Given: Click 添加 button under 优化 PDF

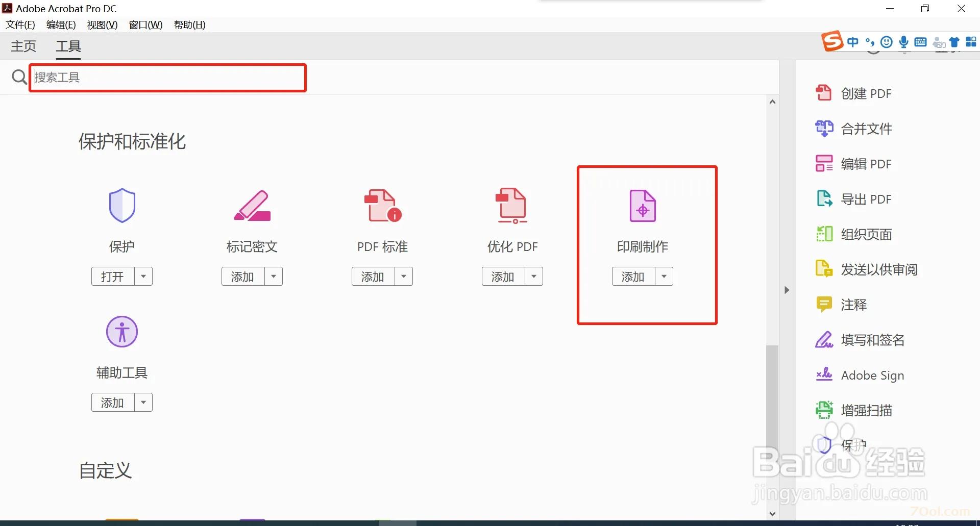Looking at the screenshot, I should (503, 276).
